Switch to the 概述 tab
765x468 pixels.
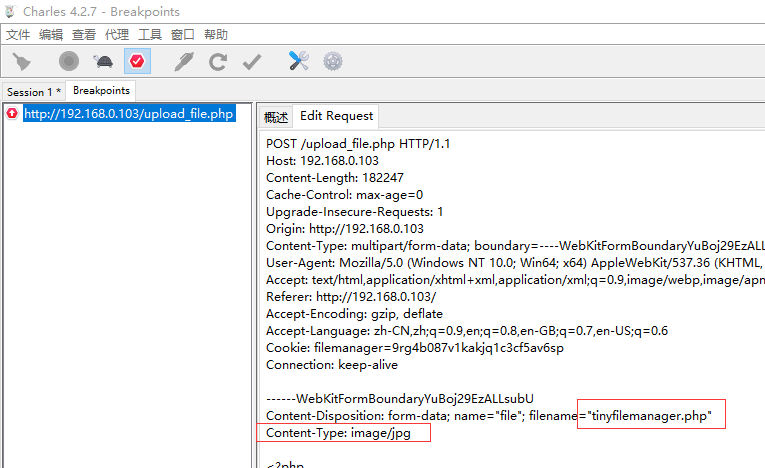(x=276, y=117)
